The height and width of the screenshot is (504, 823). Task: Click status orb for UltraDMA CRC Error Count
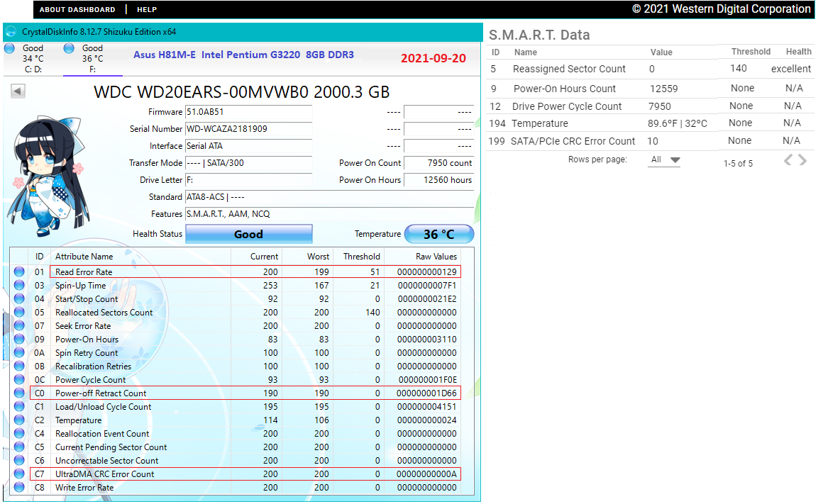point(19,474)
